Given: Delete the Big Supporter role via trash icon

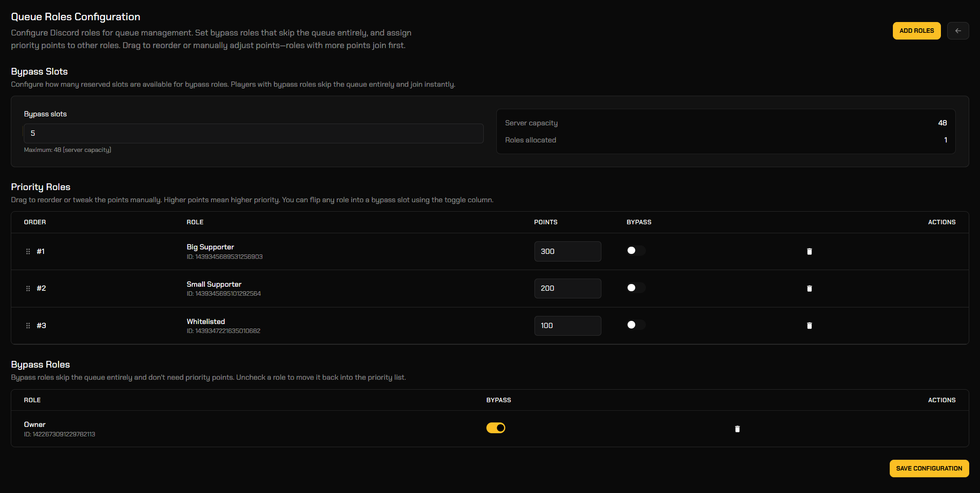Looking at the screenshot, I should [809, 251].
